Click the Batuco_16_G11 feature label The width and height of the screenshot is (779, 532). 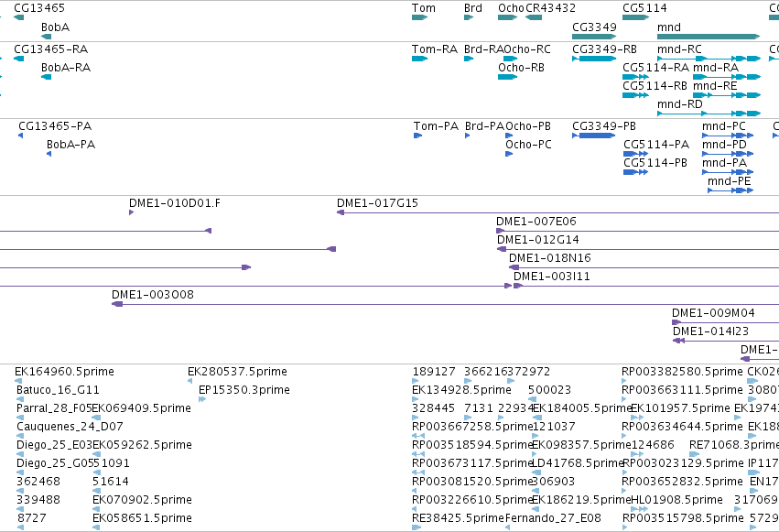(x=58, y=390)
